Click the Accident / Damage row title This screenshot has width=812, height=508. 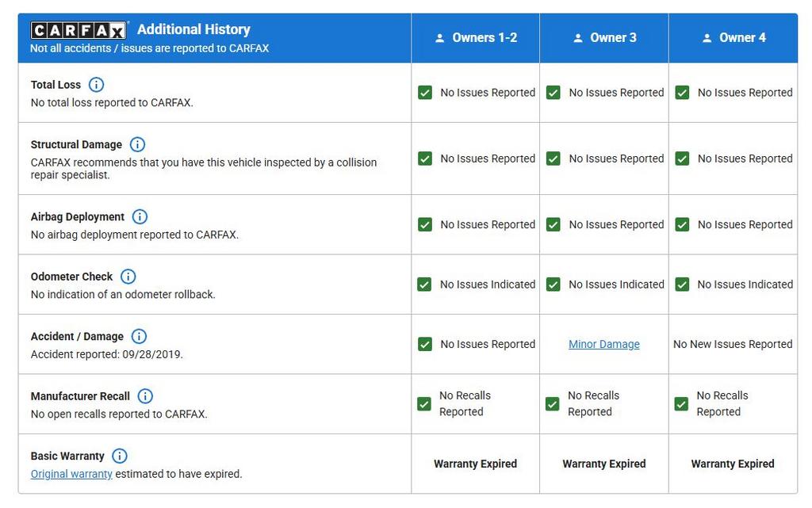pos(77,336)
